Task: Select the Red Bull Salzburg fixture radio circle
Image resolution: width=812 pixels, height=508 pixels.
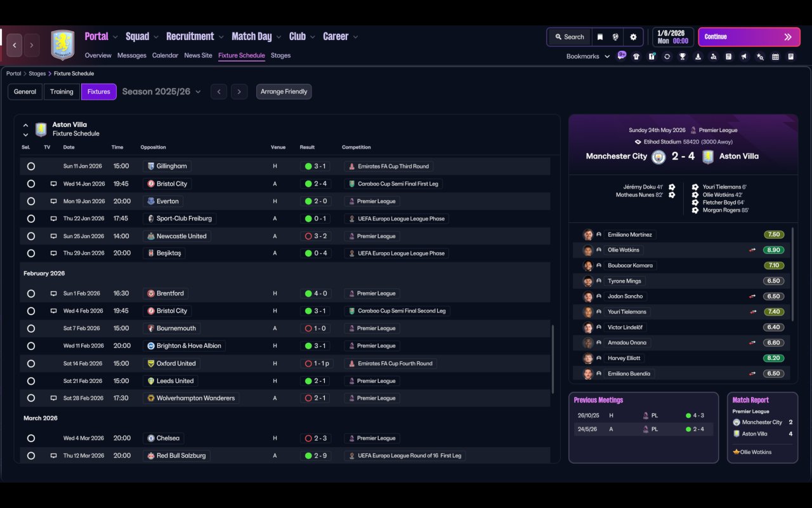Action: 31,456
